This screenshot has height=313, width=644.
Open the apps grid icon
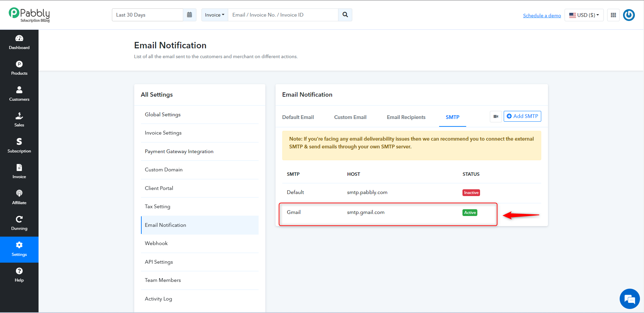[x=613, y=15]
